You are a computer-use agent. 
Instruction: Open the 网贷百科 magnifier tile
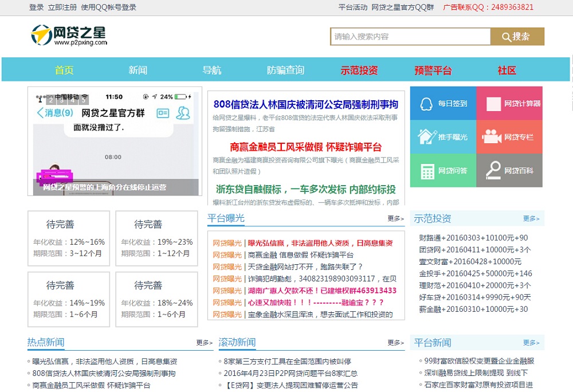509,170
